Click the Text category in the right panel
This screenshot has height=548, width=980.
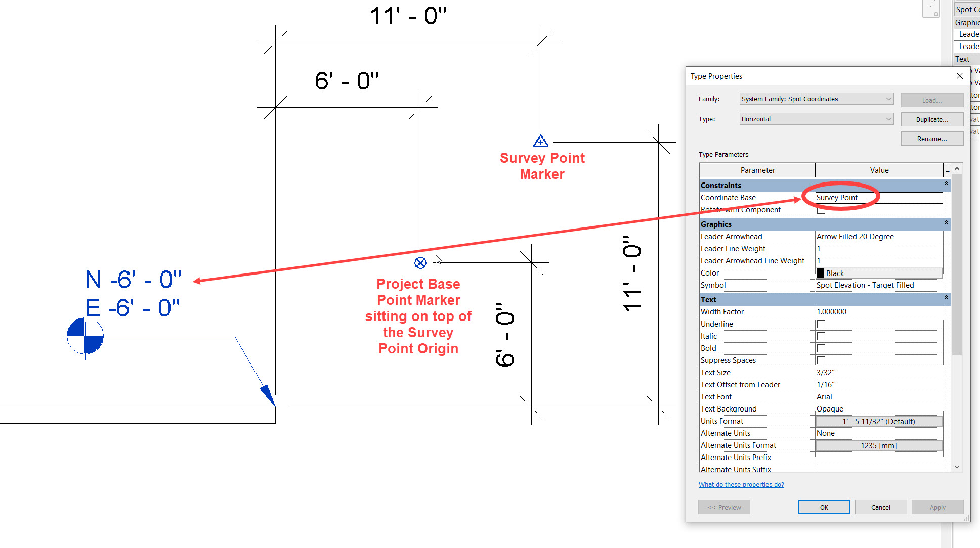coord(963,59)
